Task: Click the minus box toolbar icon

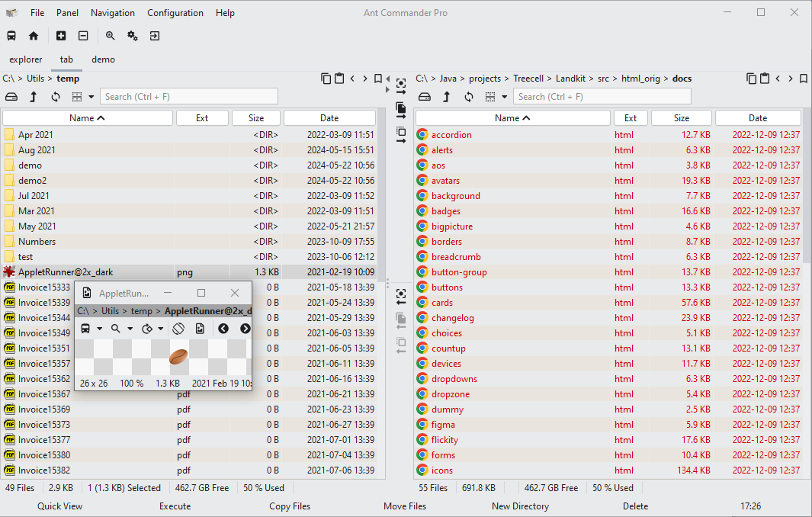Action: click(83, 36)
